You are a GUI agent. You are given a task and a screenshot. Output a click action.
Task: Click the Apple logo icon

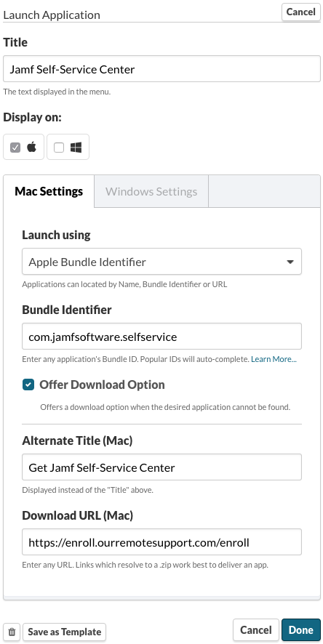[31, 147]
